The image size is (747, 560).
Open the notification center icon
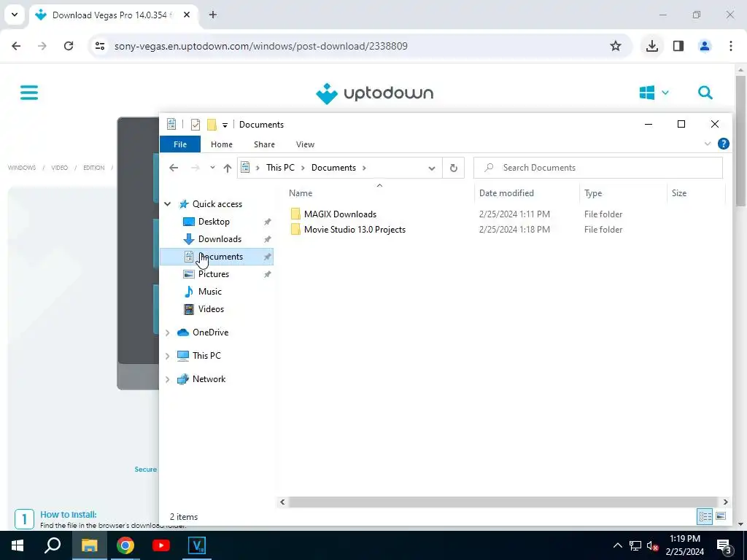point(724,546)
